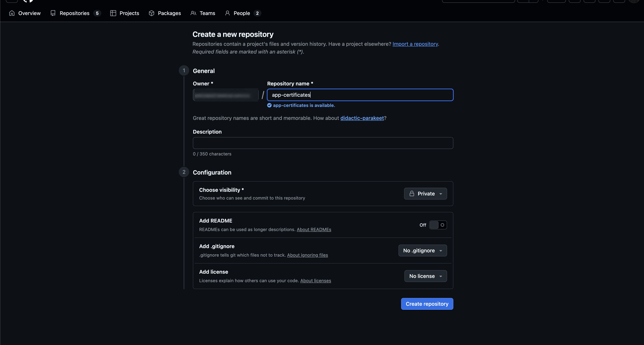This screenshot has height=345, width=644.
Task: Open the About READMEs link
Action: pyautogui.click(x=314, y=230)
